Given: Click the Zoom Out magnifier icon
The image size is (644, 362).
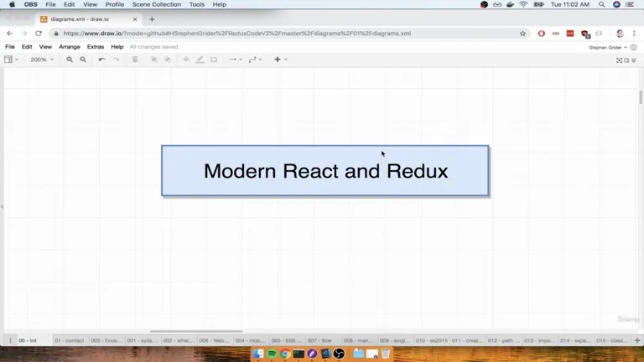Looking at the screenshot, I should 83,59.
